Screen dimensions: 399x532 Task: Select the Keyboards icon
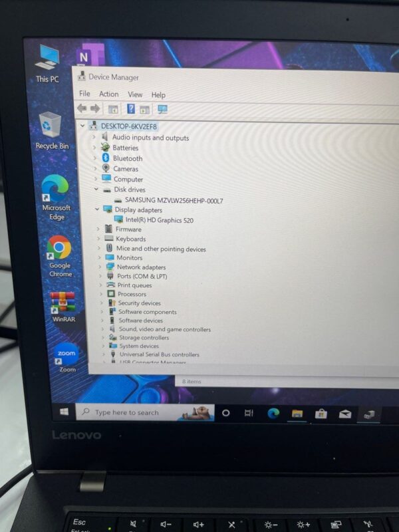(109, 239)
